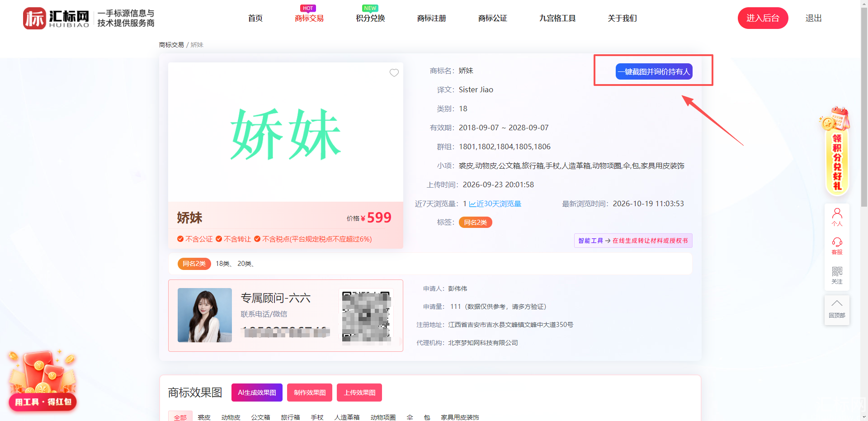Select the 动物项圈 category tab

click(383, 417)
